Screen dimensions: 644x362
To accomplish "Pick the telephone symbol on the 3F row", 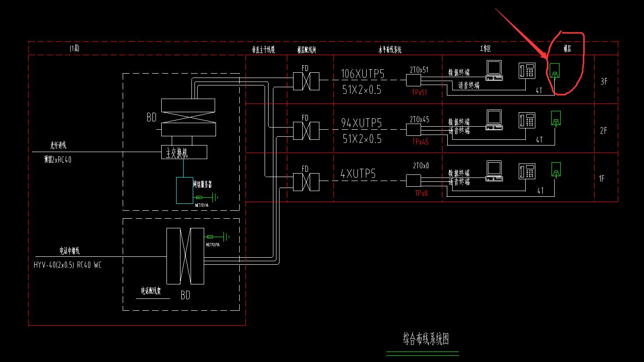I will click(x=527, y=71).
